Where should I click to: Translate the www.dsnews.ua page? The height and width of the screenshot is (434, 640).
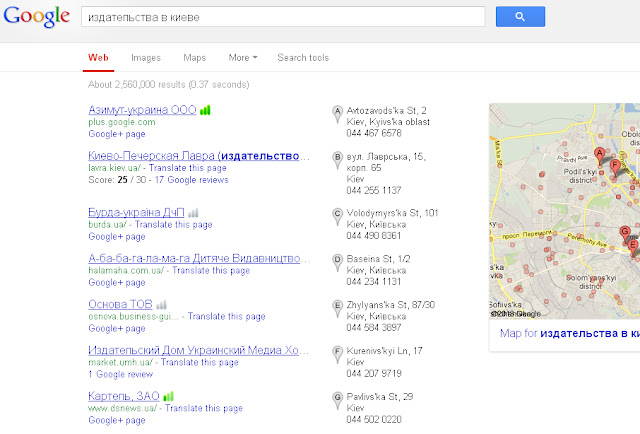(204, 408)
